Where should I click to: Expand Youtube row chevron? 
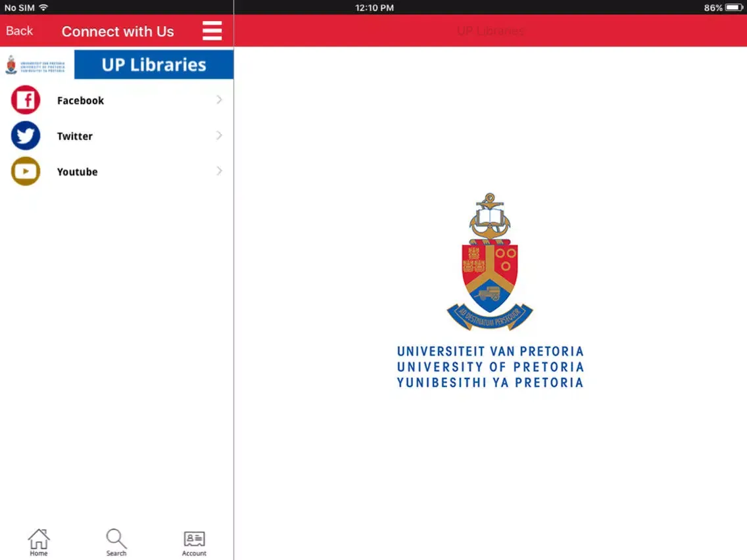(219, 170)
